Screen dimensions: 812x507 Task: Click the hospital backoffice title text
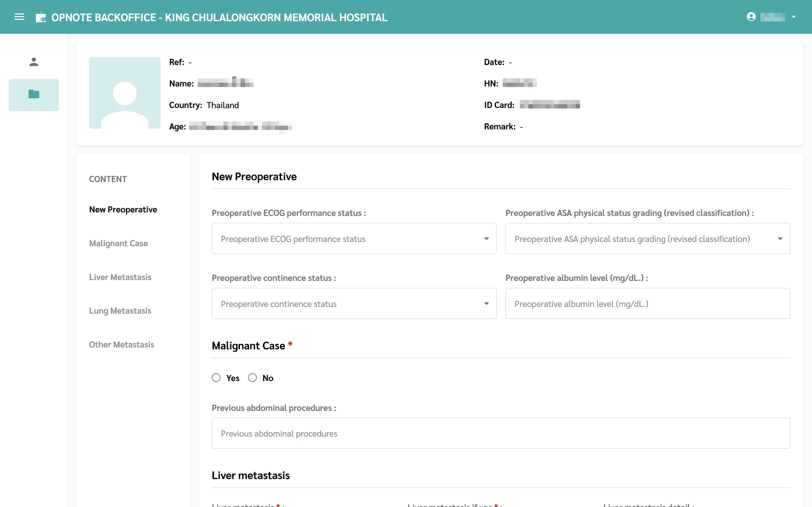point(219,17)
